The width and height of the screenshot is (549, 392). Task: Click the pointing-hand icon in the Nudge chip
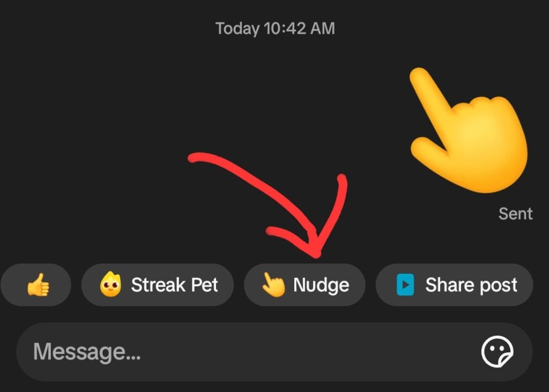274,285
